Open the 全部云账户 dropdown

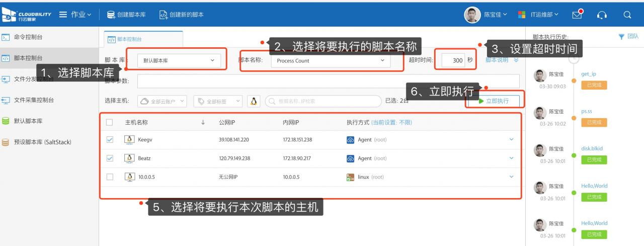coord(162,101)
